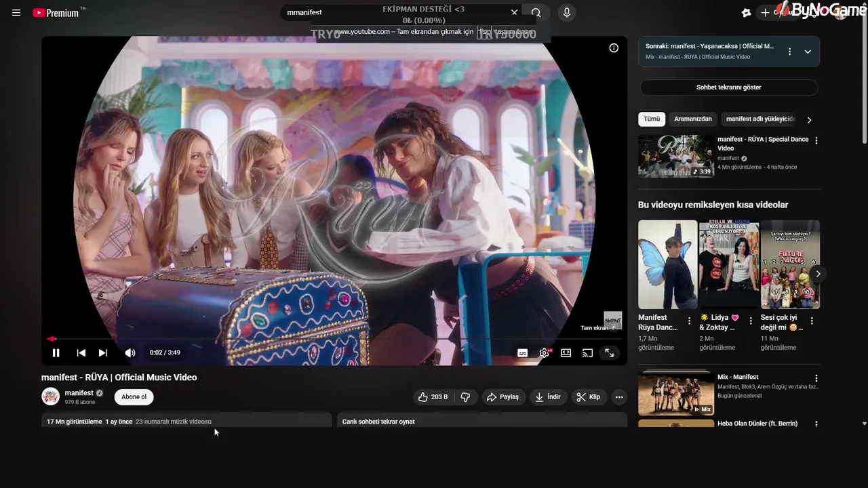Image resolution: width=868 pixels, height=488 pixels.
Task: Go to YouTube Premium home logo
Action: [x=56, y=12]
